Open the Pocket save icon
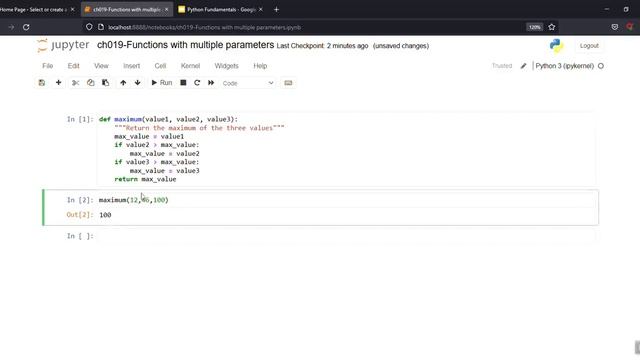 pos(615,27)
